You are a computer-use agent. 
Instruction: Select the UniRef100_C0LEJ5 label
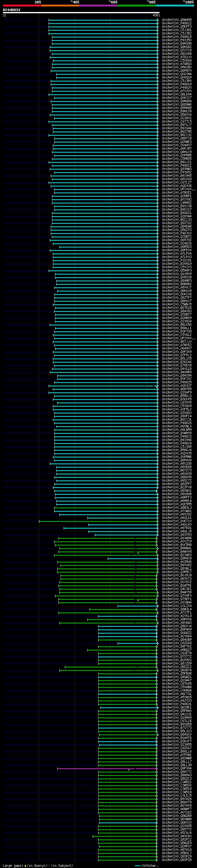[176, 796]
